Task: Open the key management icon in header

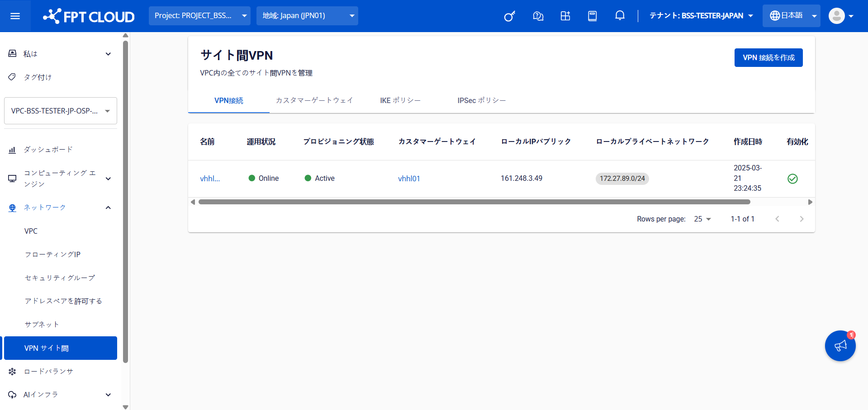Action: pos(510,16)
